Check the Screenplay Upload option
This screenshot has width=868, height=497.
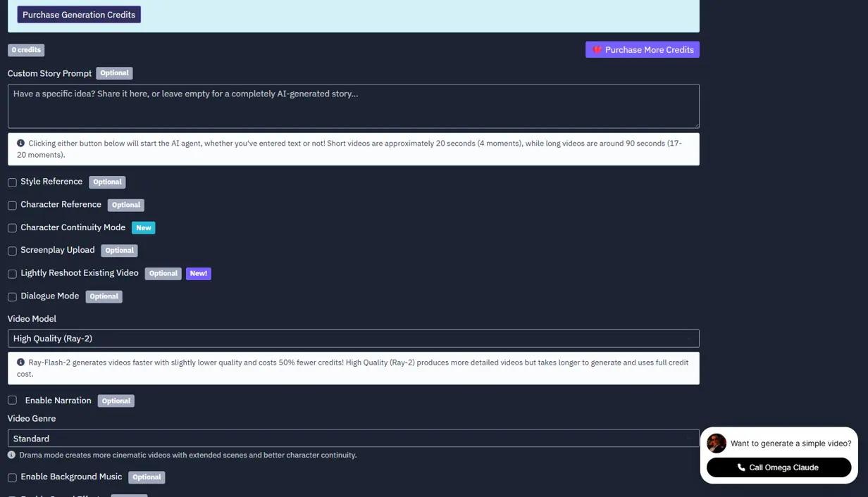click(x=12, y=251)
